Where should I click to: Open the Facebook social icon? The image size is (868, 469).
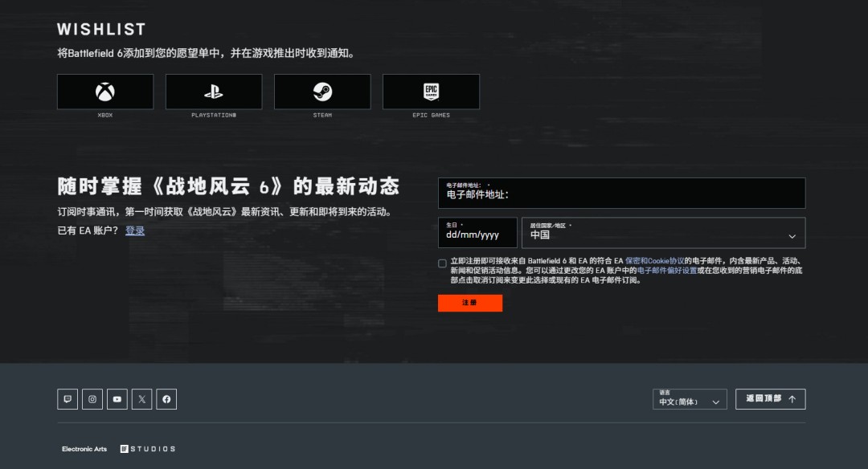click(x=166, y=399)
